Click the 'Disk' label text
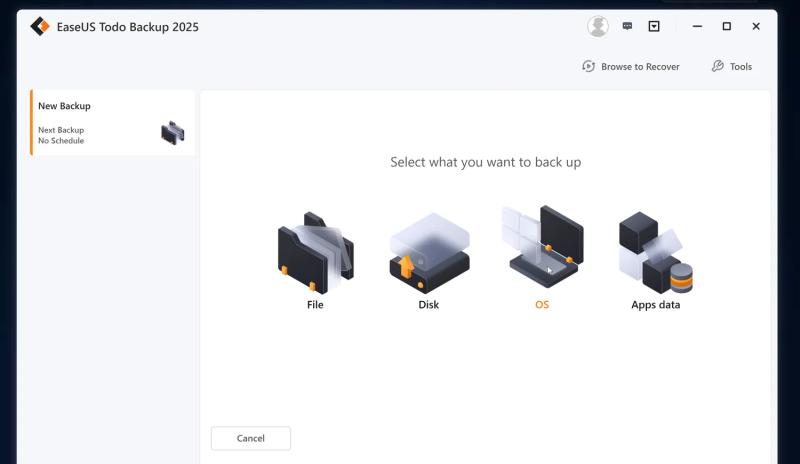Screen dimensions: 800x464 click(x=429, y=305)
